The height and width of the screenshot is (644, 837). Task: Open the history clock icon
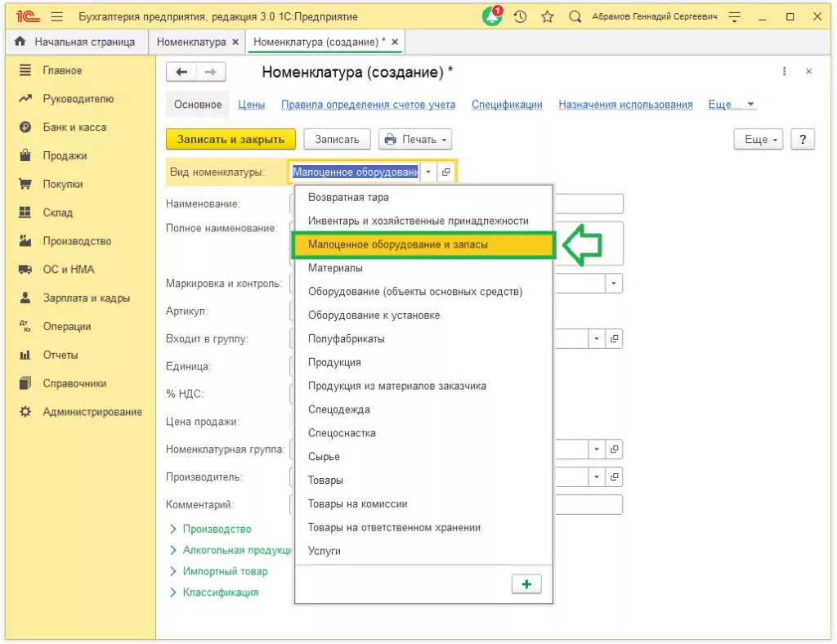pos(520,17)
